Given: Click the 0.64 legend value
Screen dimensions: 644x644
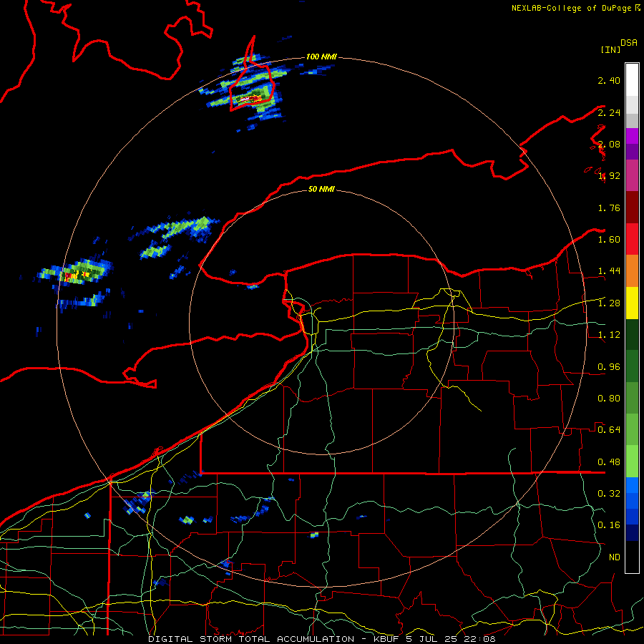Looking at the screenshot, I should (x=609, y=430).
